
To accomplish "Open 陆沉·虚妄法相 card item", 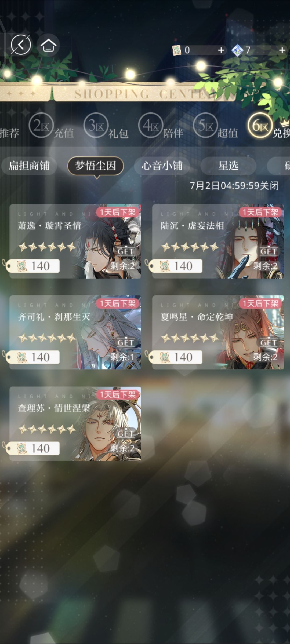I will click(x=218, y=241).
